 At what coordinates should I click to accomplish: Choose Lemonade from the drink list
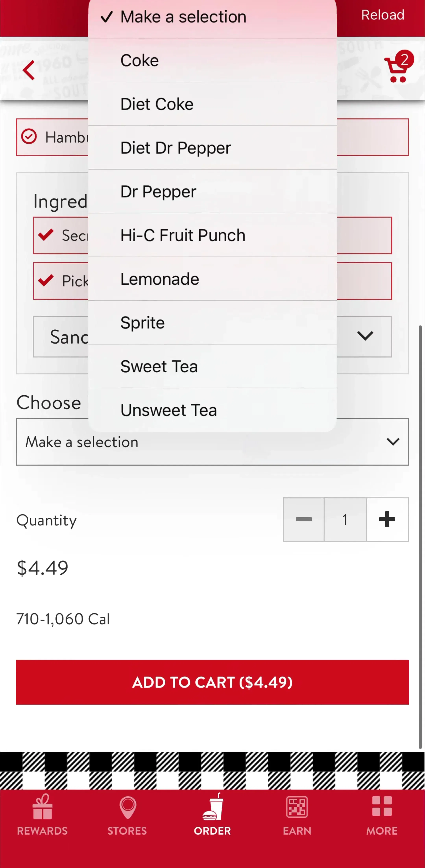[212, 279]
